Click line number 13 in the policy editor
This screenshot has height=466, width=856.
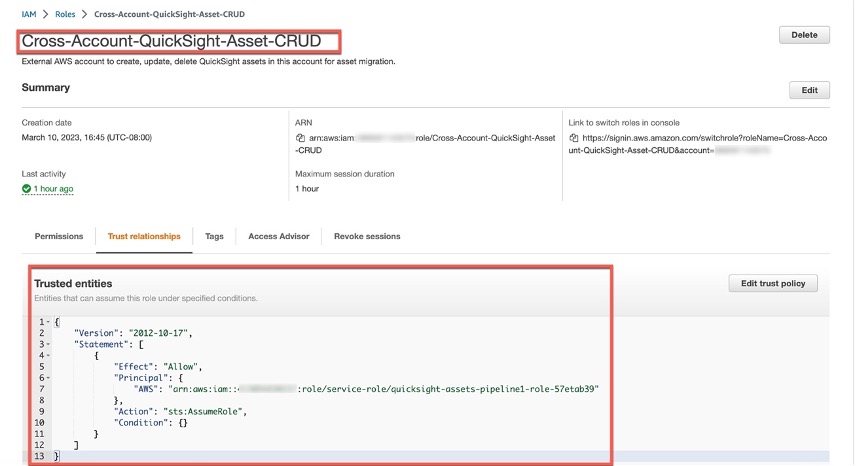39,456
